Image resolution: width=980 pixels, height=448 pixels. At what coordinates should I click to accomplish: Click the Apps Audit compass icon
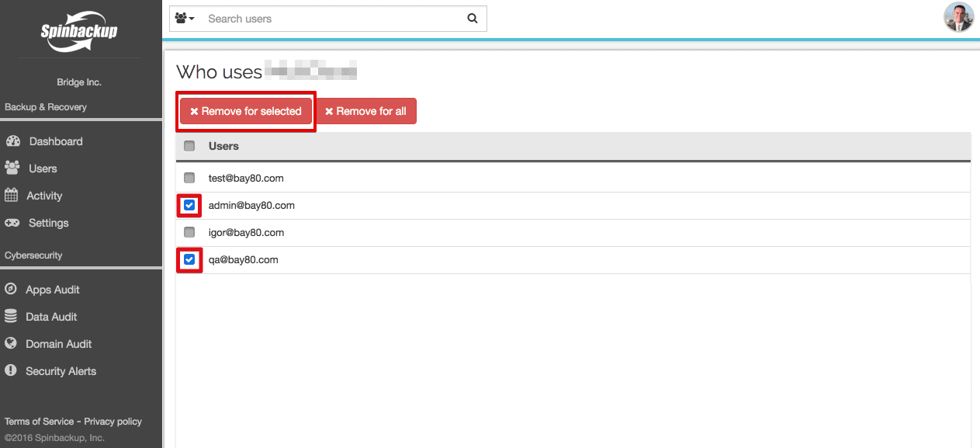tap(11, 290)
